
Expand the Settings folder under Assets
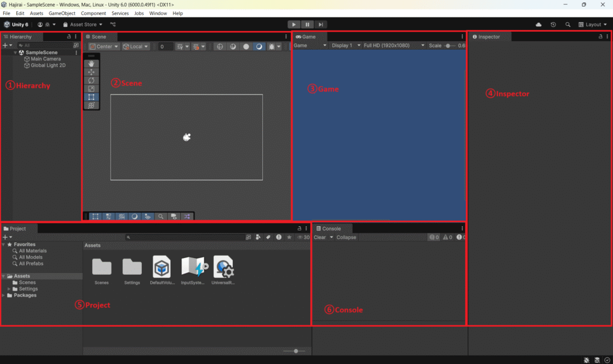(x=9, y=289)
